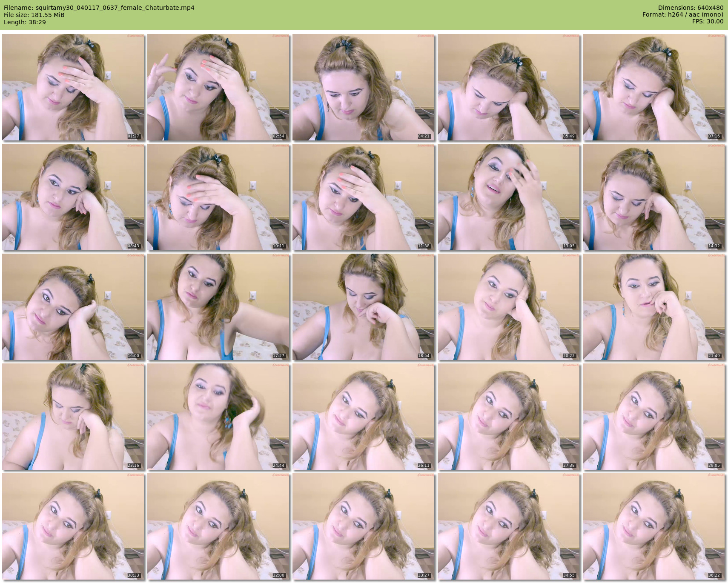The width and height of the screenshot is (728, 583).
Task: Click the Filename line in the header
Action: [x=99, y=8]
